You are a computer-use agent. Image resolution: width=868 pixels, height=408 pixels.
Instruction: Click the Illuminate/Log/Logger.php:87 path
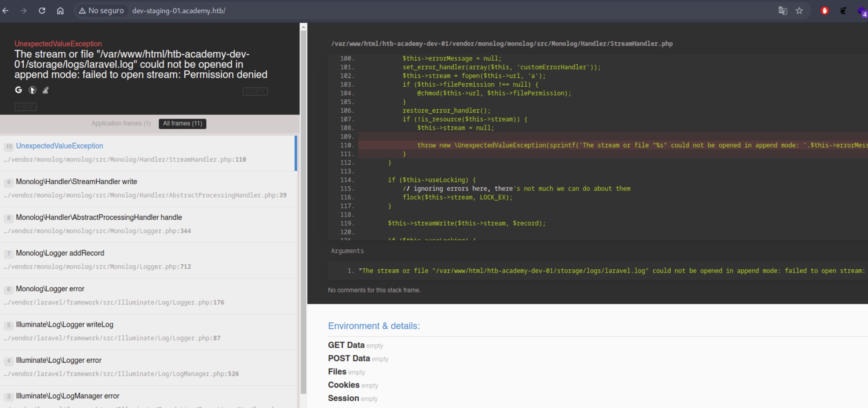click(112, 338)
